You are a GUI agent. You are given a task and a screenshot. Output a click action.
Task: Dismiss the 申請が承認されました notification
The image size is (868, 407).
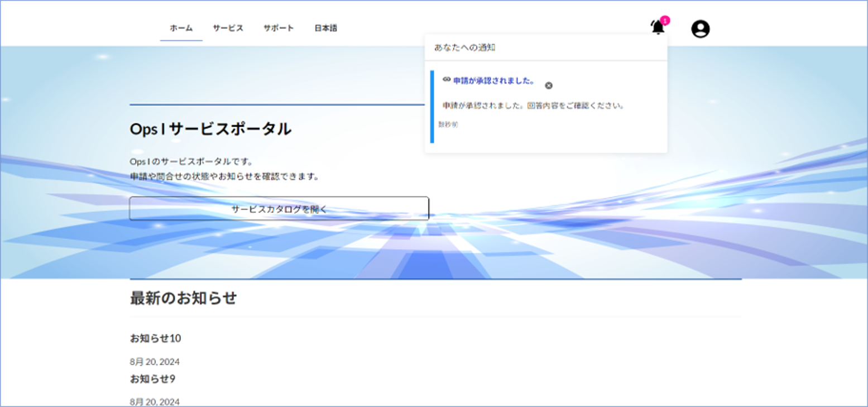pyautogui.click(x=549, y=85)
